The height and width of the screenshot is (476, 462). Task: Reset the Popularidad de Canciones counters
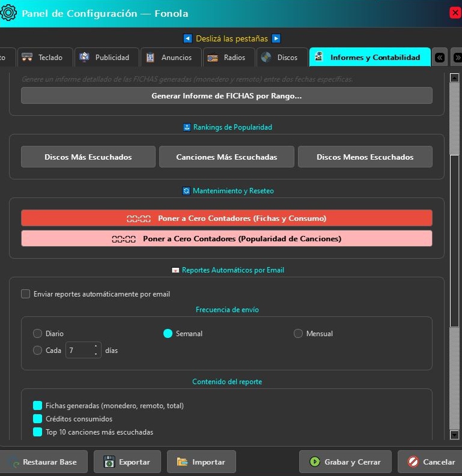point(226,239)
